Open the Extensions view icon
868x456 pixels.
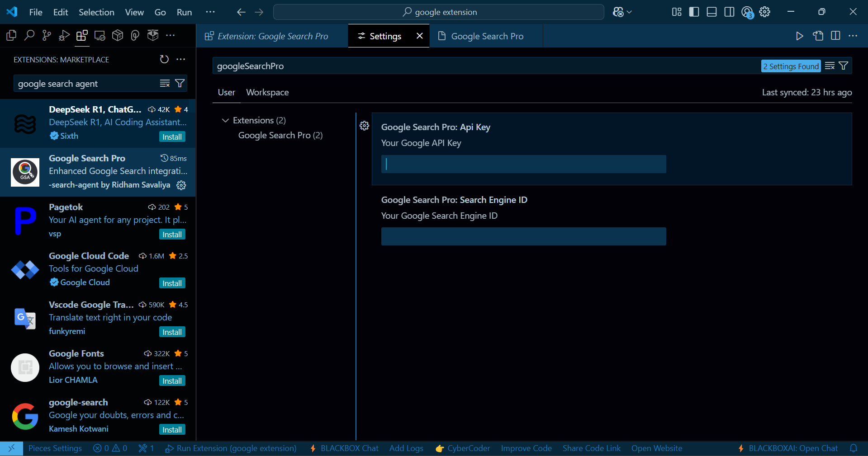(82, 35)
